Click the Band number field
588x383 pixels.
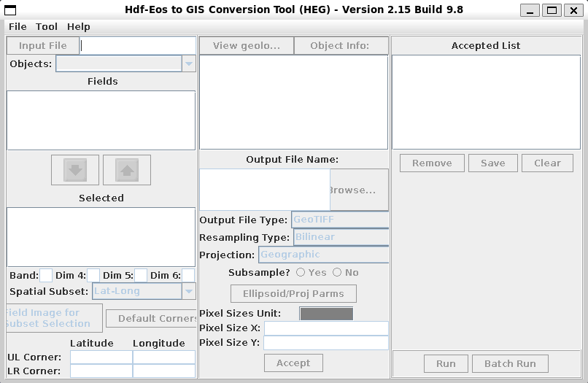coord(46,275)
